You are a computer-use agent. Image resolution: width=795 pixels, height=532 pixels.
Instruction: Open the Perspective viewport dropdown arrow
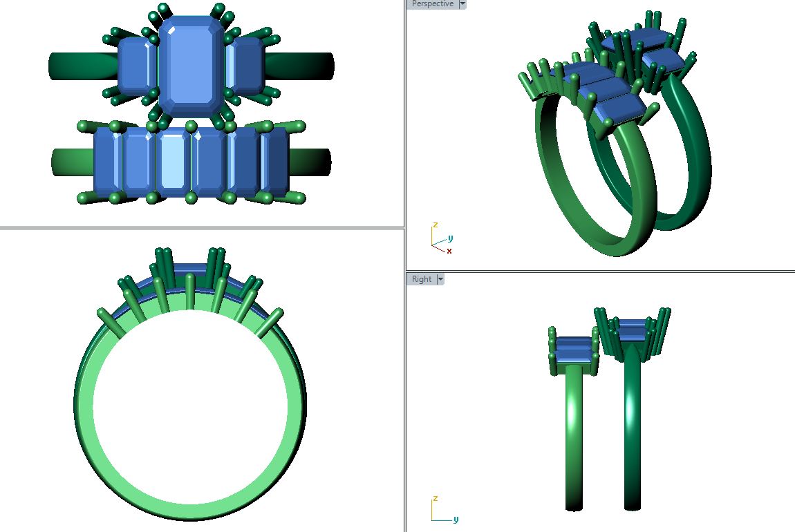tap(462, 4)
